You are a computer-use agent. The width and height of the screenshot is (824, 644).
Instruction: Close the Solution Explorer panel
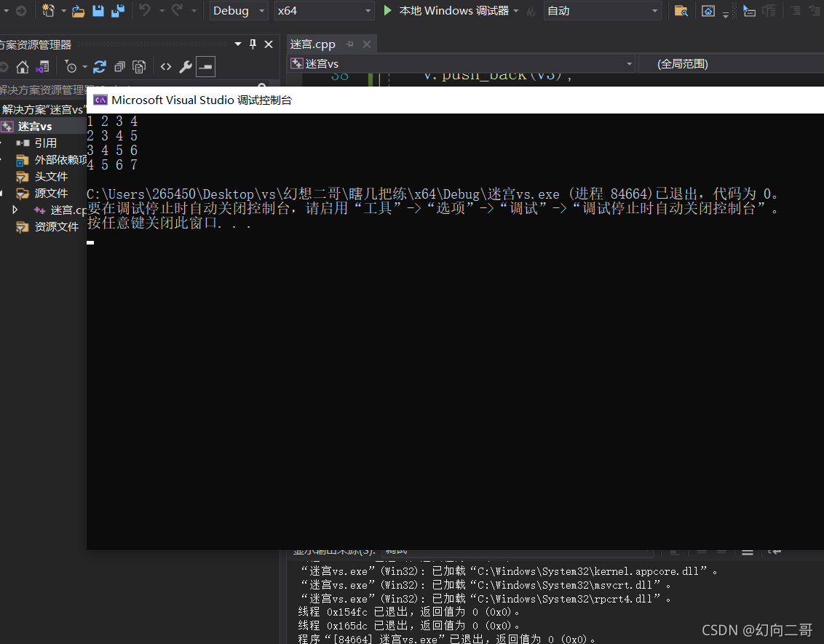tap(269, 44)
